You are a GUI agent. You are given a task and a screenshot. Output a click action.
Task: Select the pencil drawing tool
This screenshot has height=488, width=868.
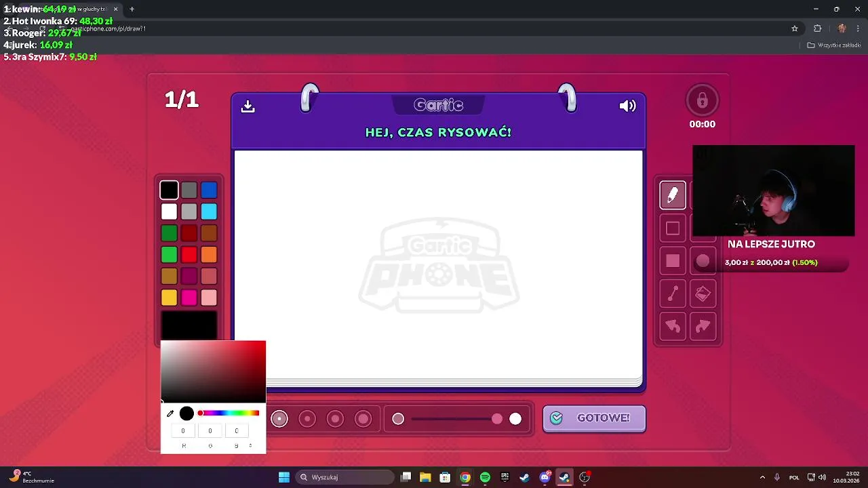click(673, 195)
